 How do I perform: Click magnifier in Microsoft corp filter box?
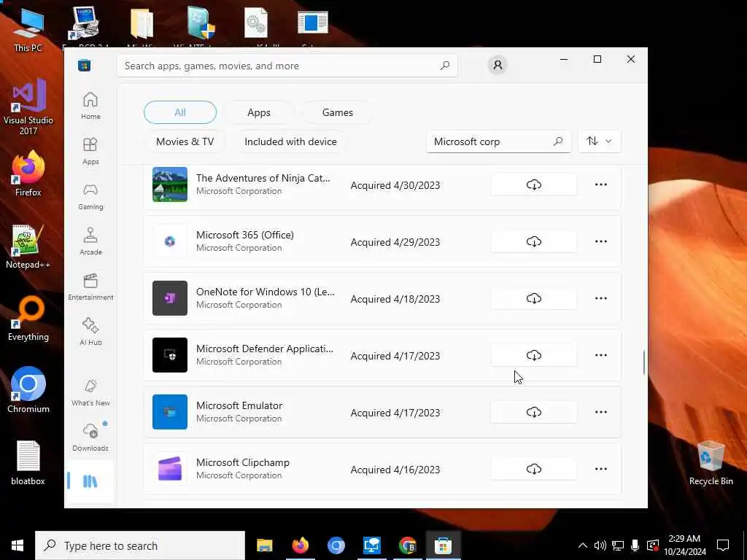pyautogui.click(x=558, y=141)
